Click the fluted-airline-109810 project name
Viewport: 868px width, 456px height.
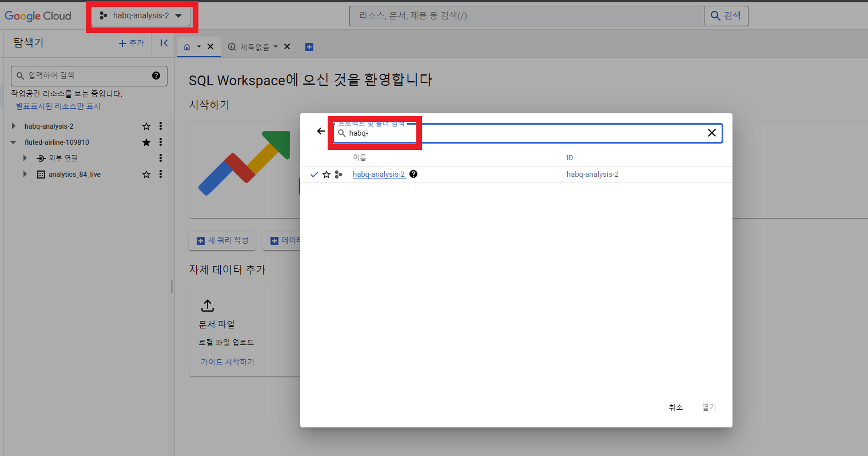57,142
